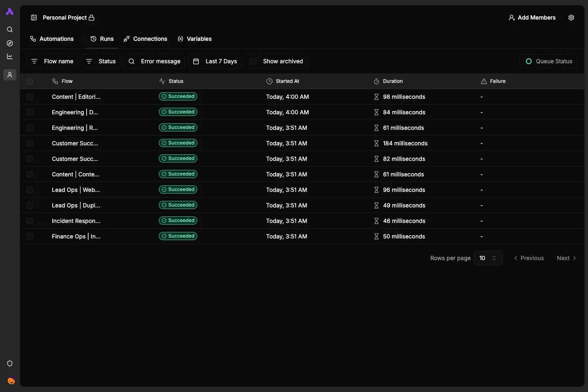Click the Activepieces logo icon

pos(10,12)
